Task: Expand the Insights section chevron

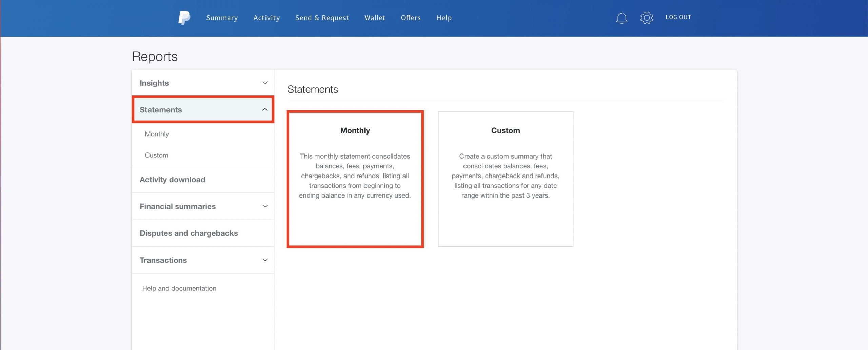Action: tap(265, 83)
